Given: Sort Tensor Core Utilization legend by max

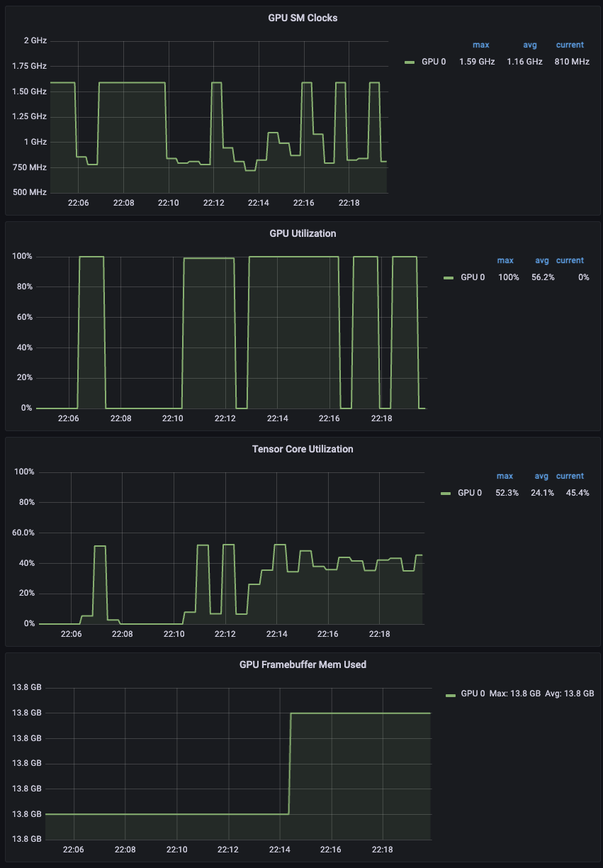Looking at the screenshot, I should pos(505,476).
